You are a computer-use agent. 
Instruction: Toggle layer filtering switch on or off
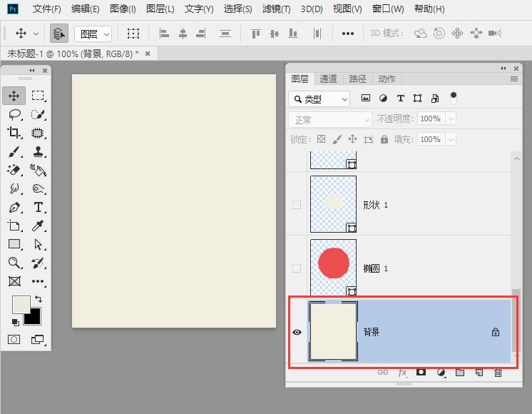453,99
